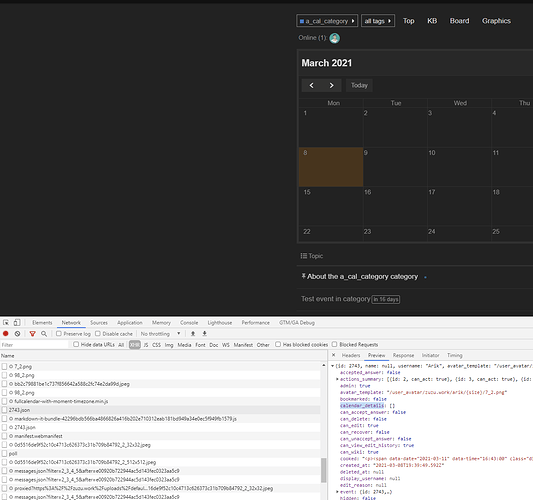Open the Graphics navigation link
This screenshot has height=500, width=533.
click(x=496, y=21)
